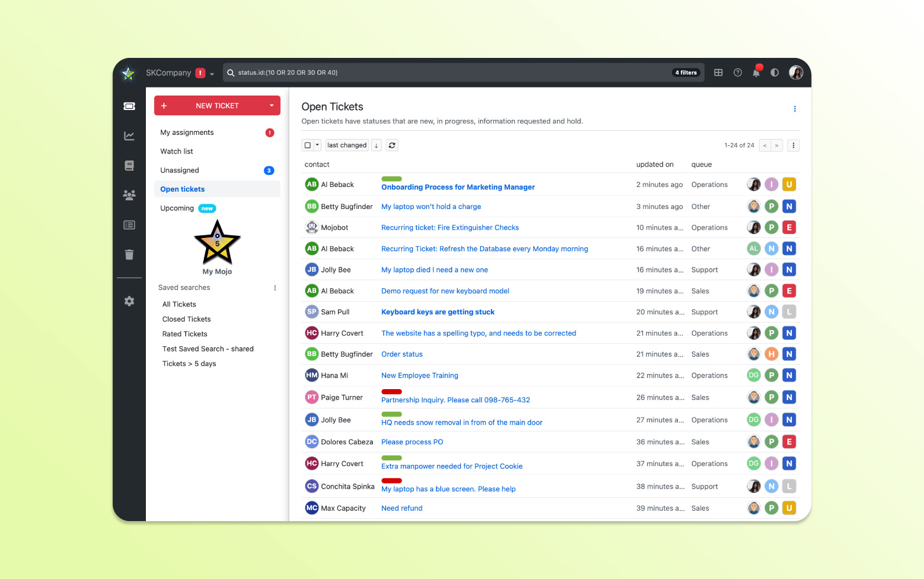Select Watch list in the sidebar
Screen dimensions: 924x579
pos(217,151)
